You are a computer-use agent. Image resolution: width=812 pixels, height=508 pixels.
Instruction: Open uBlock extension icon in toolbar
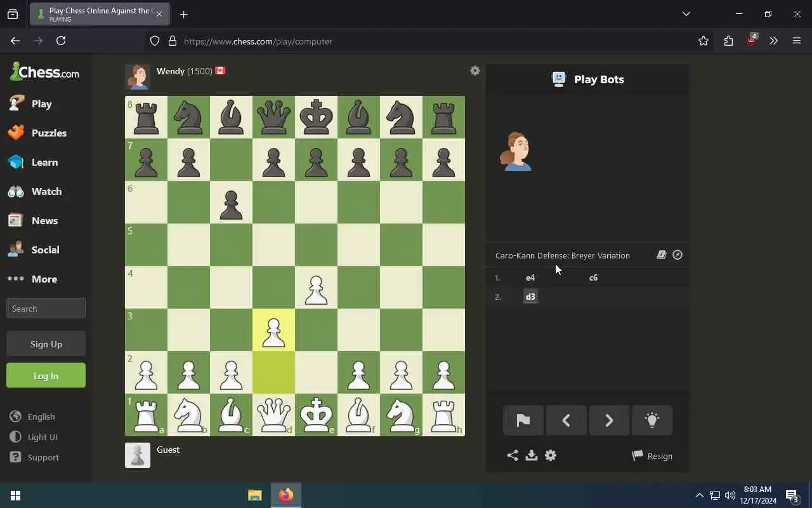(752, 40)
